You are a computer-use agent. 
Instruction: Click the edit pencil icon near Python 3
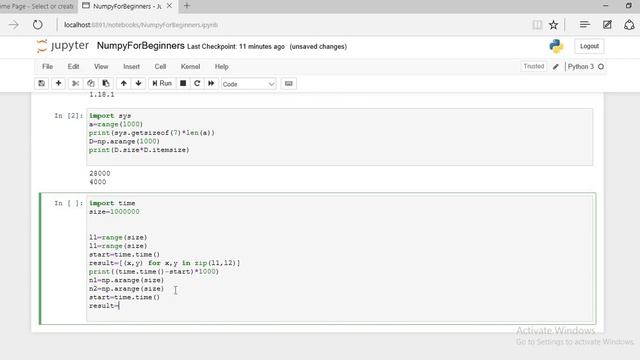click(556, 67)
